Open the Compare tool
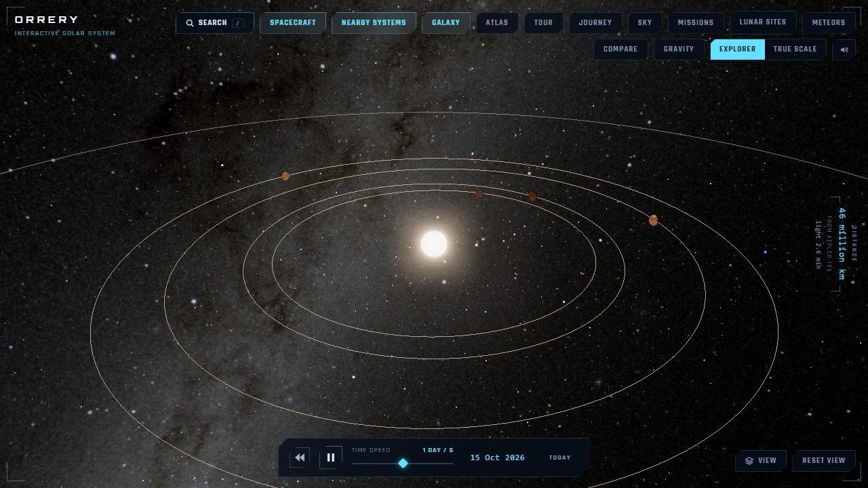The image size is (868, 488). pyautogui.click(x=620, y=49)
